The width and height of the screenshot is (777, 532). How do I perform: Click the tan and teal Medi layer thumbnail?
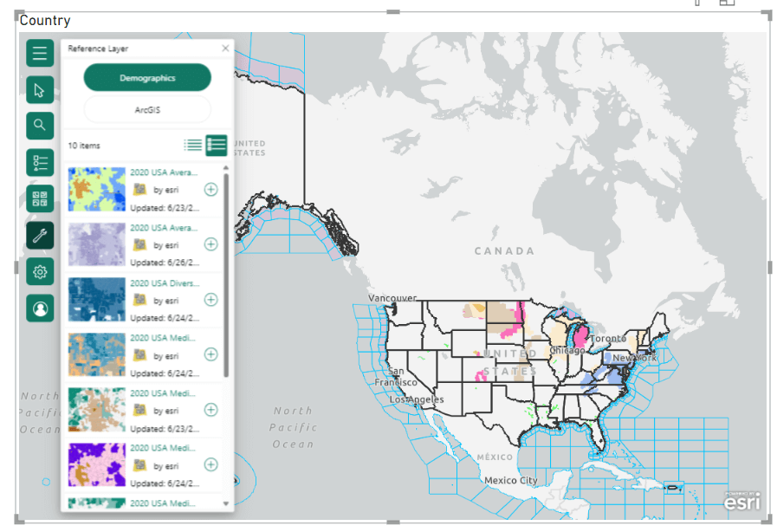coord(97,410)
